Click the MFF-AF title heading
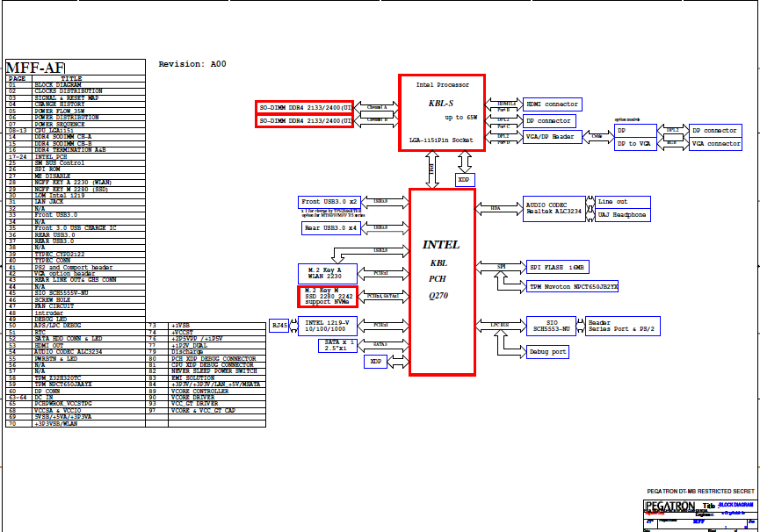The height and width of the screenshot is (532, 760). click(x=36, y=68)
